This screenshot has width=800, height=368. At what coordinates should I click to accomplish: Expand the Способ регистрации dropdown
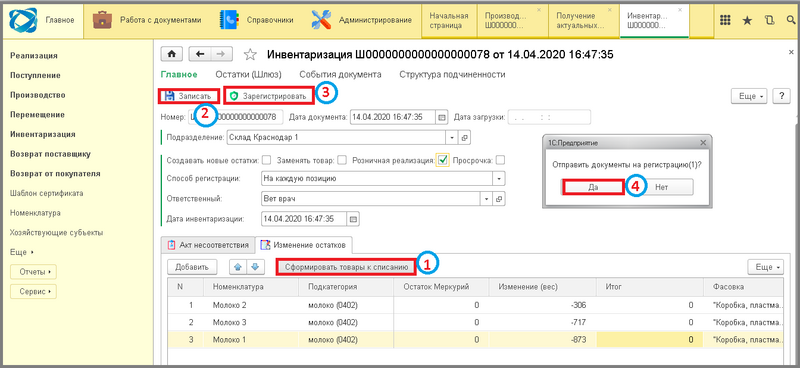(x=498, y=179)
